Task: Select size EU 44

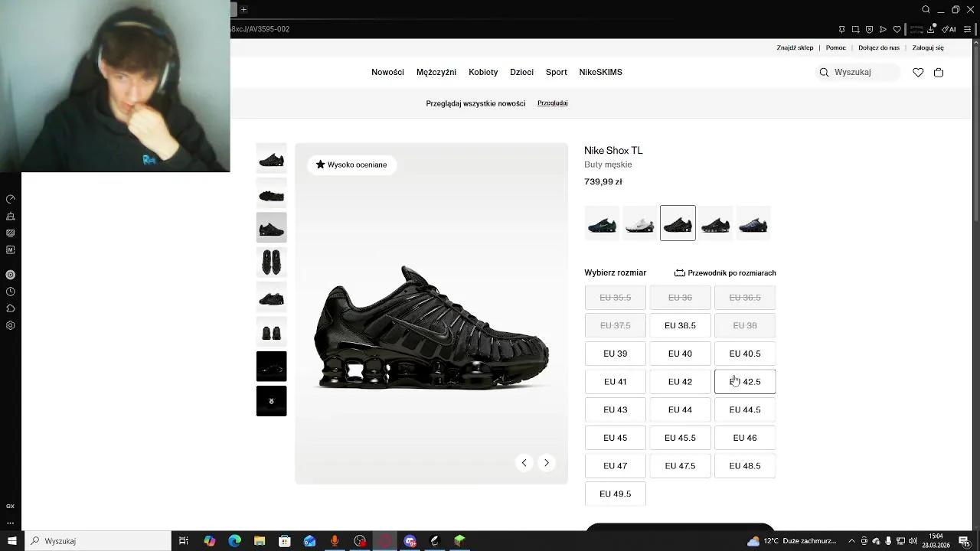Action: (680, 409)
